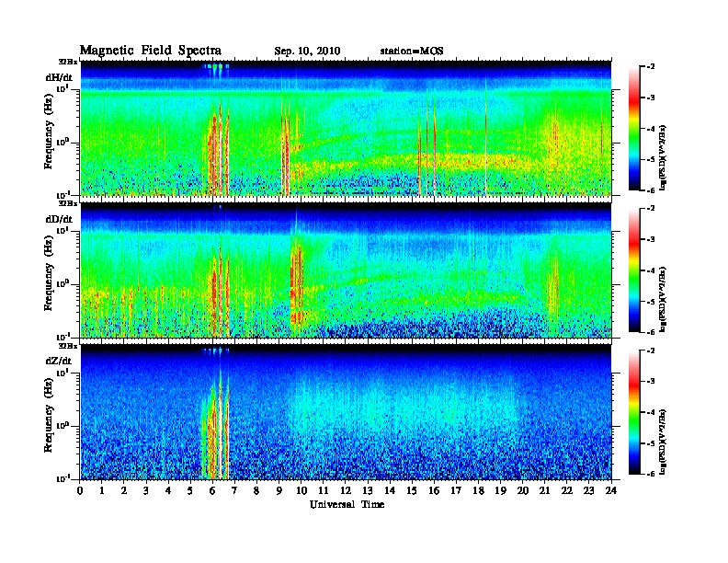The height and width of the screenshot is (563, 728).
Task: Click hour 15 on the Universal Time axis
Action: tap(412, 491)
